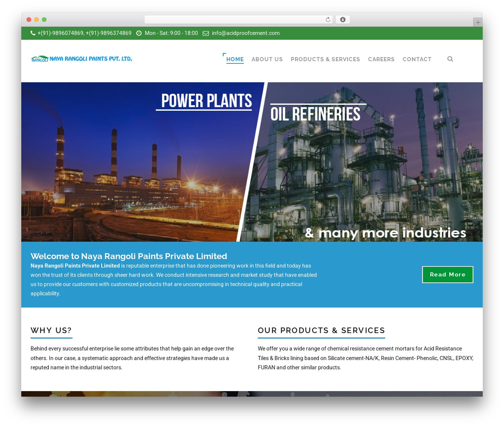Image resolution: width=504 pixels, height=427 pixels.
Task: Open Products & Services menu
Action: click(325, 59)
